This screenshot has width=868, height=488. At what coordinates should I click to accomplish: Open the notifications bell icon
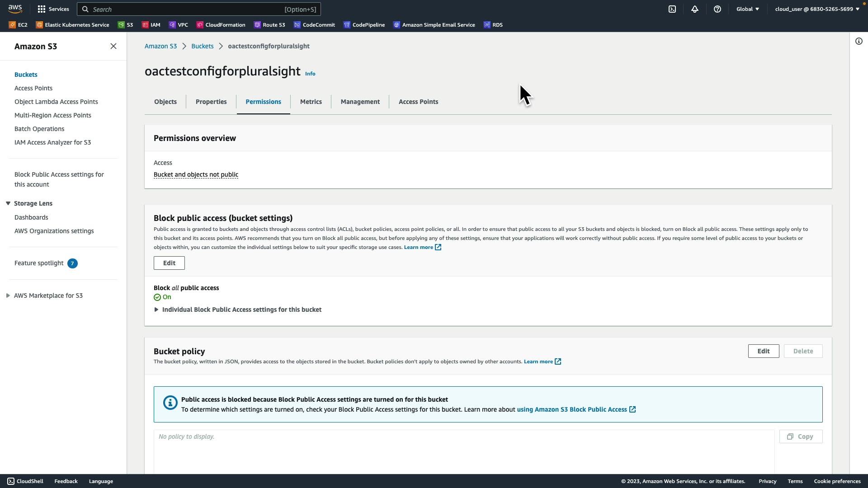pyautogui.click(x=695, y=9)
